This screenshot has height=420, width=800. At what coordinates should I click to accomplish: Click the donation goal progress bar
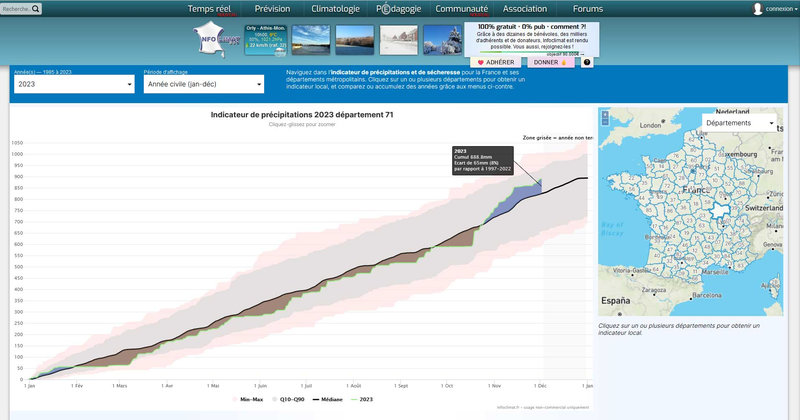531,52
